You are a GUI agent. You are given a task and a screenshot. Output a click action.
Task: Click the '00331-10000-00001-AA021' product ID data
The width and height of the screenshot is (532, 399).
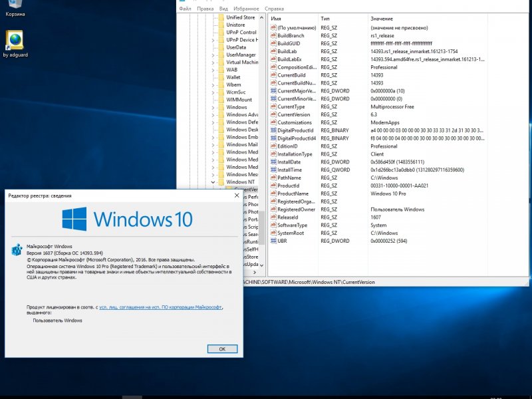click(x=400, y=186)
